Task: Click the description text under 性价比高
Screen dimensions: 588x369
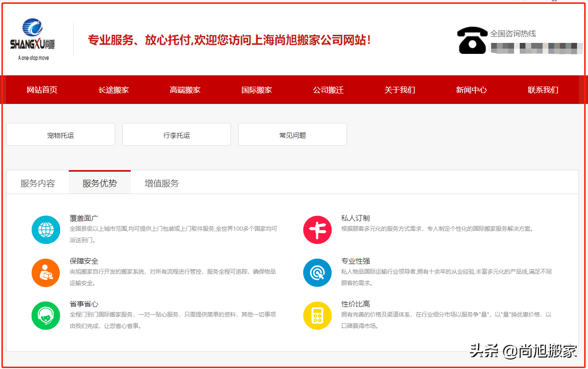Action: point(446,320)
